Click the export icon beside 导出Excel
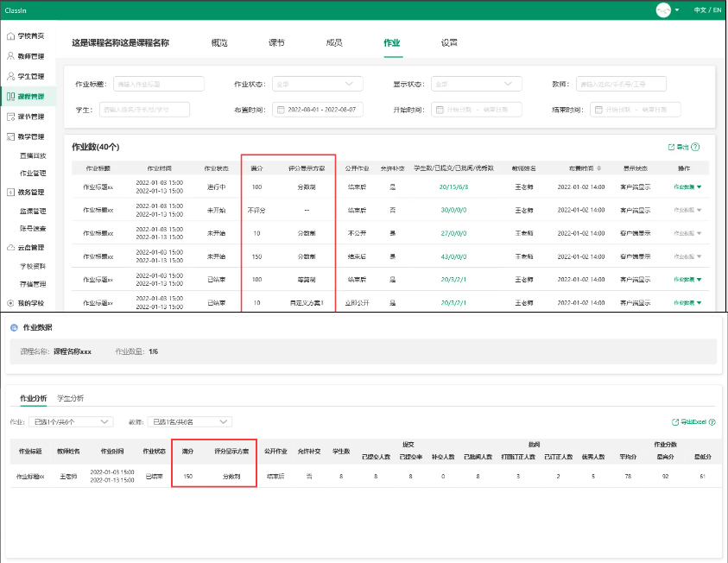Viewport: 728px width, 563px height. (x=675, y=422)
